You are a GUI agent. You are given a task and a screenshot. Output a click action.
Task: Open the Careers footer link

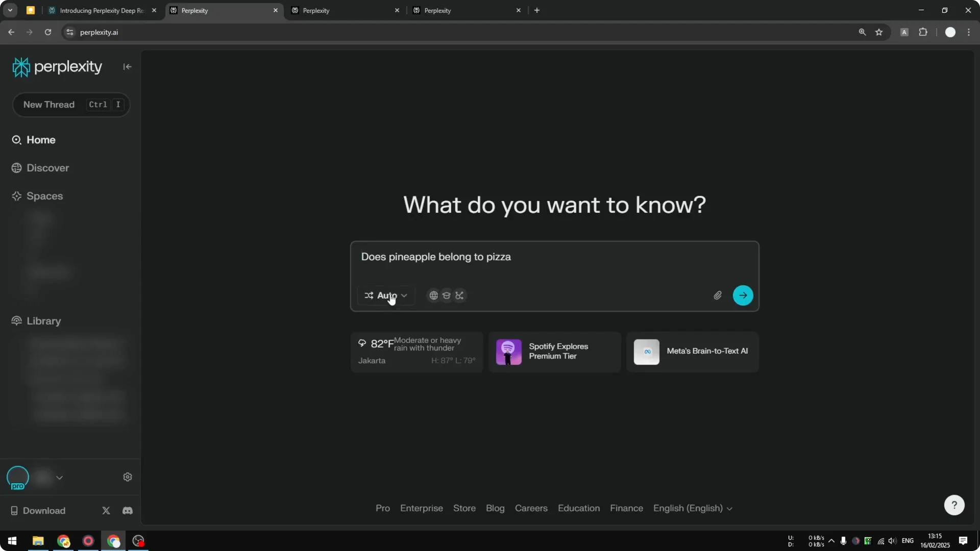click(531, 508)
